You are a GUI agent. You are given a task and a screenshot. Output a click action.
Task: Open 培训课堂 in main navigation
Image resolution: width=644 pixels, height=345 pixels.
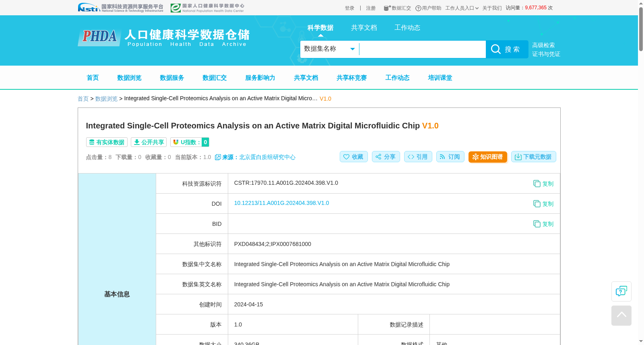(440, 78)
